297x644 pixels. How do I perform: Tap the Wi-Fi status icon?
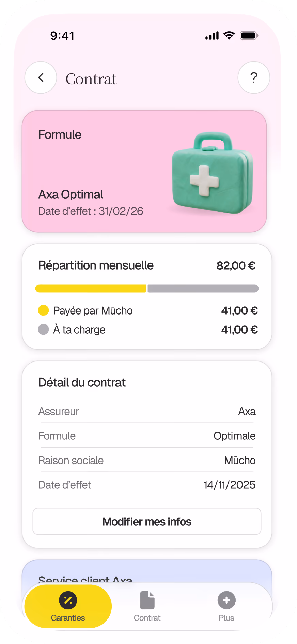pyautogui.click(x=229, y=35)
